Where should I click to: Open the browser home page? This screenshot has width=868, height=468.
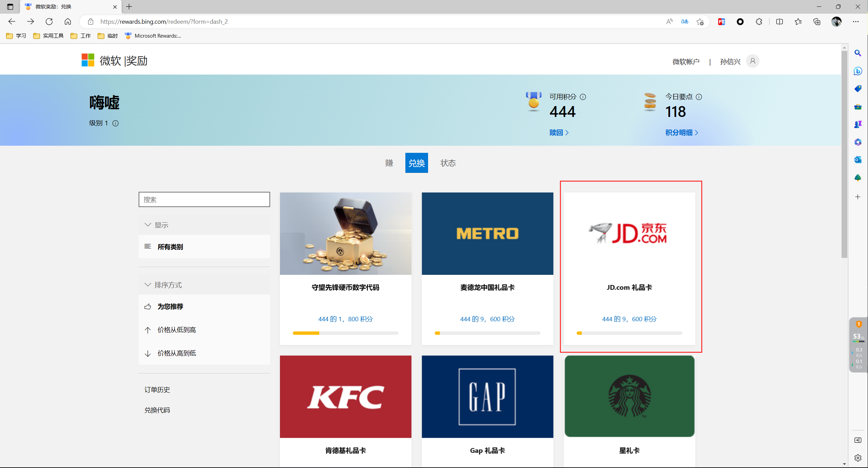(x=68, y=22)
